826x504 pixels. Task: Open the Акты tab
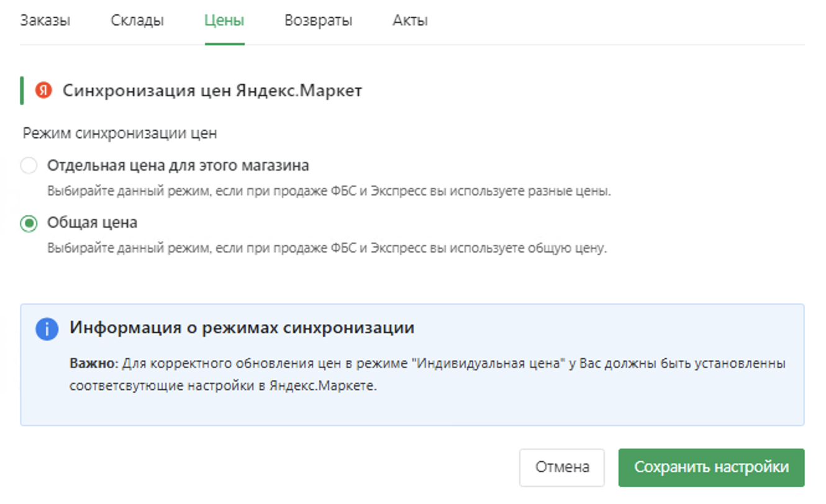(410, 20)
